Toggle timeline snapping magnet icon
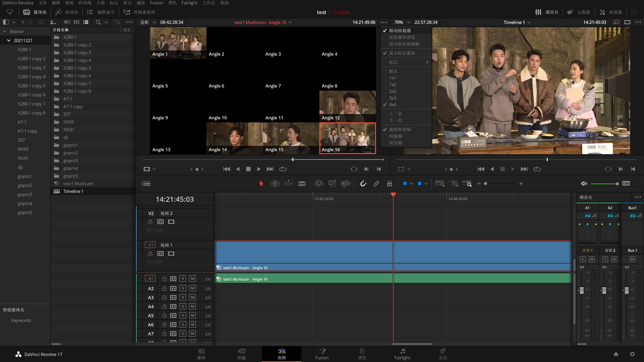Viewport: 644px width, 362px height. coord(363,184)
